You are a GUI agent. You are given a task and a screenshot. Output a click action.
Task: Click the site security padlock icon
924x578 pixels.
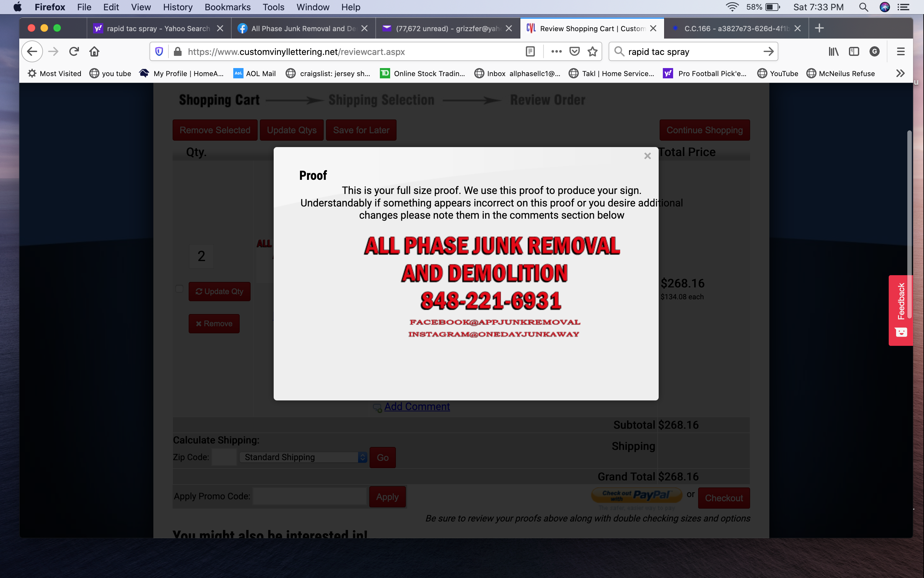click(x=177, y=52)
